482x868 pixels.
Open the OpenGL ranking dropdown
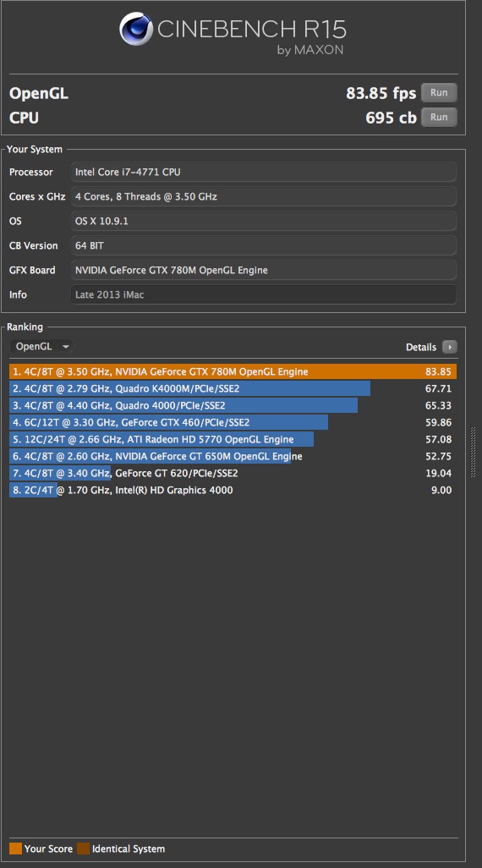41,347
